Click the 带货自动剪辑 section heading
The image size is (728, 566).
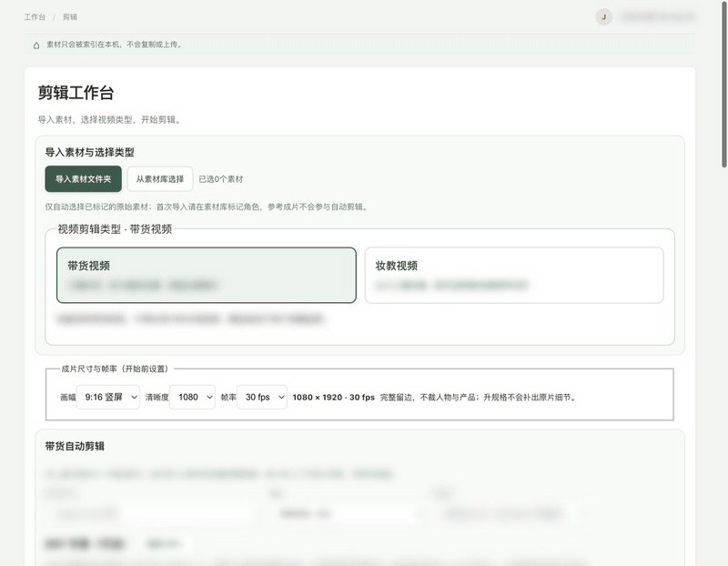75,446
